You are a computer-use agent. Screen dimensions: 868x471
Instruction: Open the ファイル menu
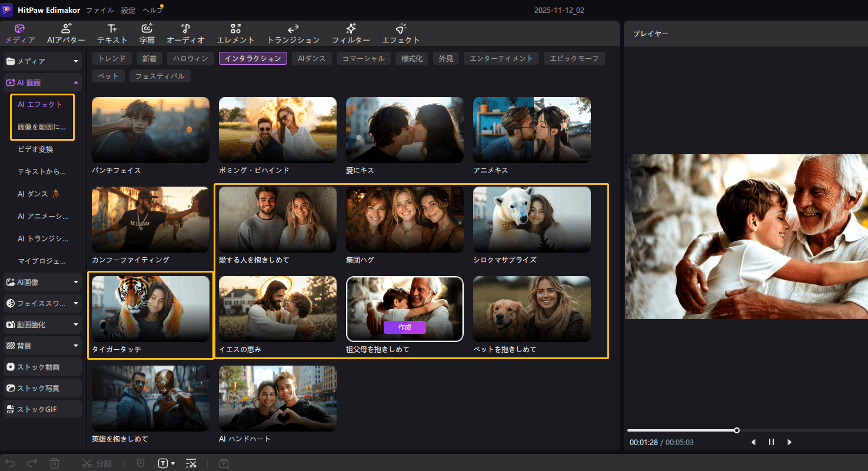tap(100, 11)
